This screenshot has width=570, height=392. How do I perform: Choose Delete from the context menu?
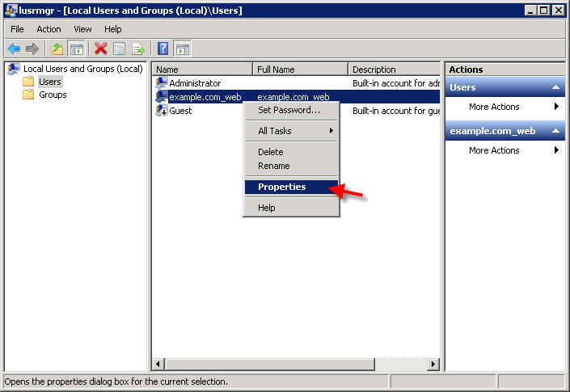pyautogui.click(x=292, y=152)
